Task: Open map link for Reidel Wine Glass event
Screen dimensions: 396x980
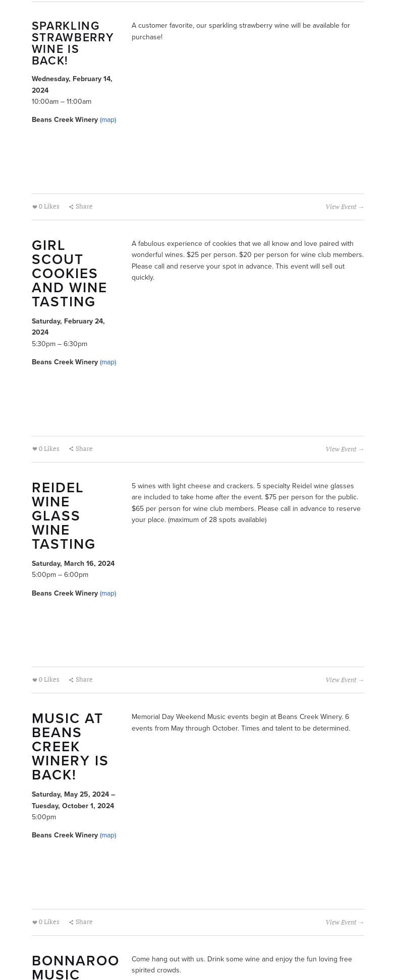Action: 108,594
